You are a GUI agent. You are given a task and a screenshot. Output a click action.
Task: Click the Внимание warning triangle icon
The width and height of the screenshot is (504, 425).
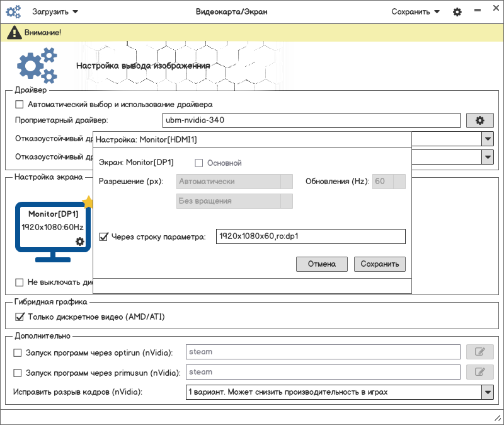14,33
